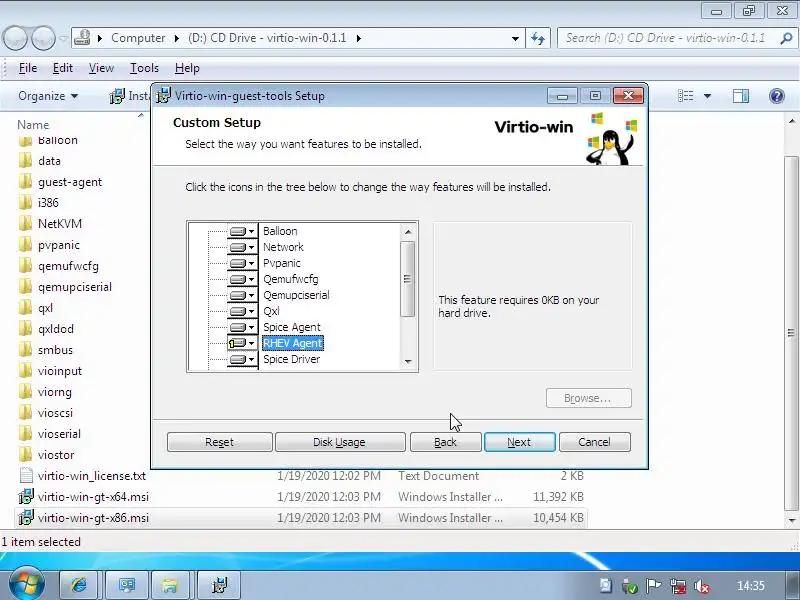Open the views options dropdown arrow
This screenshot has width=800, height=600.
pyautogui.click(x=708, y=96)
